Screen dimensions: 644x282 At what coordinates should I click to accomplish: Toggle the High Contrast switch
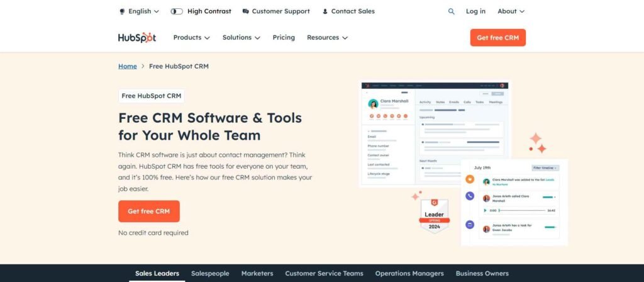tap(177, 11)
